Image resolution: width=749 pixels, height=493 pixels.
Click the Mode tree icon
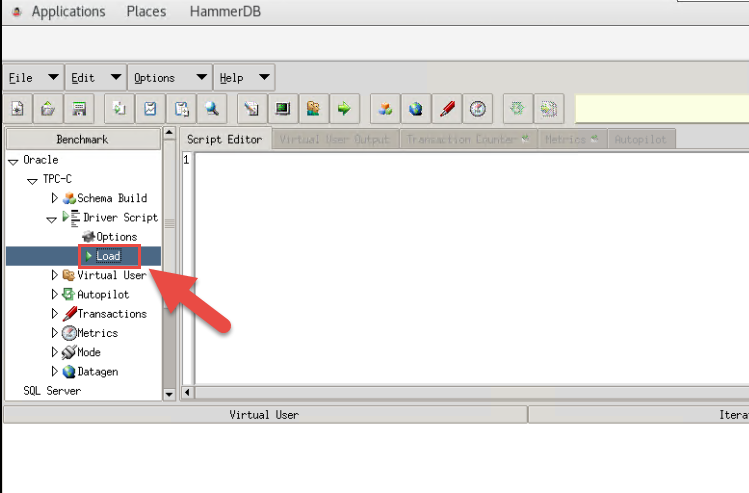pos(69,352)
